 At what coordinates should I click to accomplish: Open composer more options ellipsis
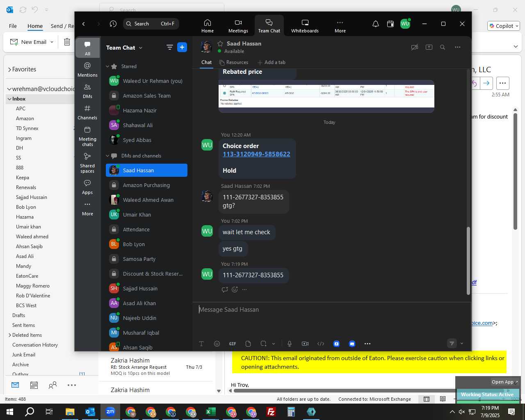[367, 344]
